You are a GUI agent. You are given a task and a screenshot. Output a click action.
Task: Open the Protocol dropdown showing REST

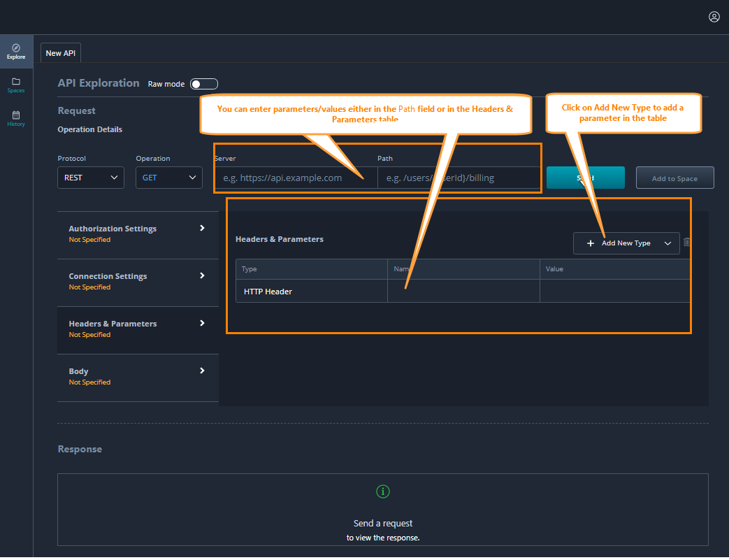pyautogui.click(x=90, y=178)
